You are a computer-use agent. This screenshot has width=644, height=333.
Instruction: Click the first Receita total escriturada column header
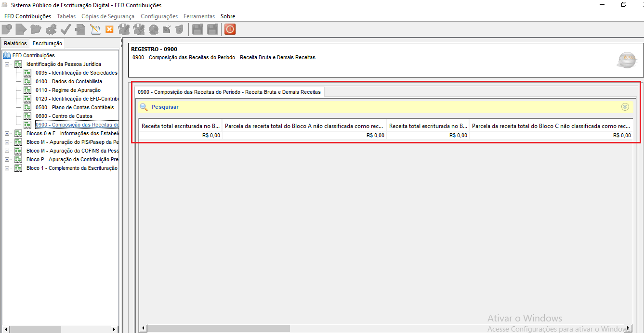click(x=181, y=126)
